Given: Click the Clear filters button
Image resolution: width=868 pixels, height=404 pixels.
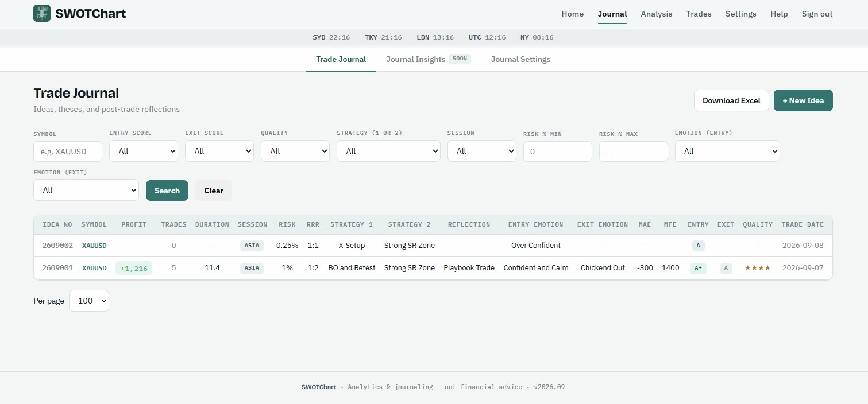Looking at the screenshot, I should (x=214, y=191).
